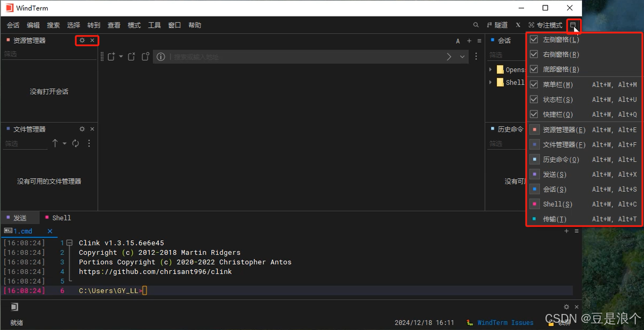Toggle 左侧窗格(L) checkbox
The width and height of the screenshot is (644, 330).
pos(534,39)
